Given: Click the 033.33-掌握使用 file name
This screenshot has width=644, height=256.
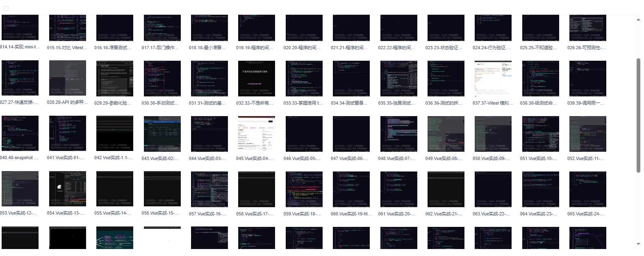Looking at the screenshot, I should [303, 103].
